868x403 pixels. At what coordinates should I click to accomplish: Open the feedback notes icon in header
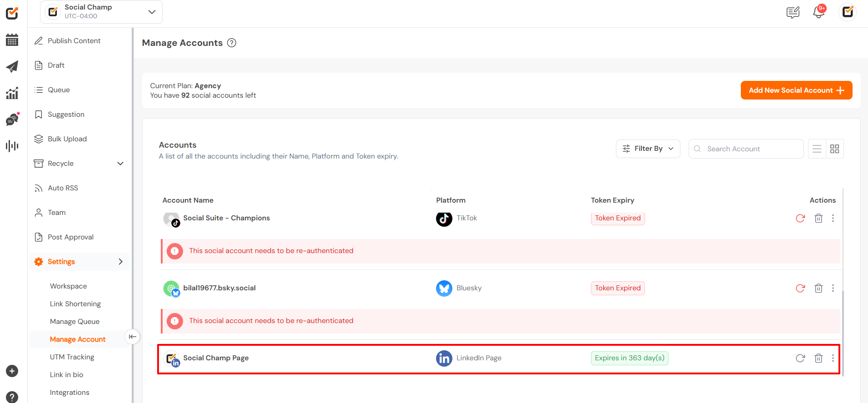pyautogui.click(x=793, y=12)
